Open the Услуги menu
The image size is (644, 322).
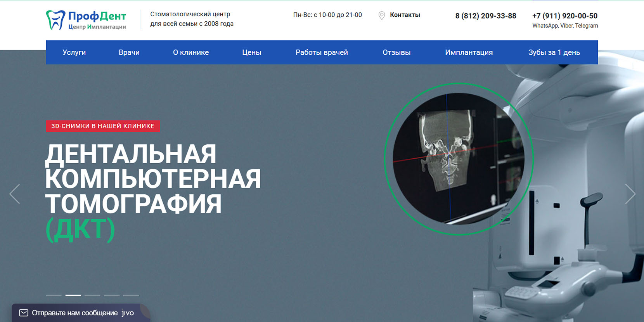tap(74, 52)
